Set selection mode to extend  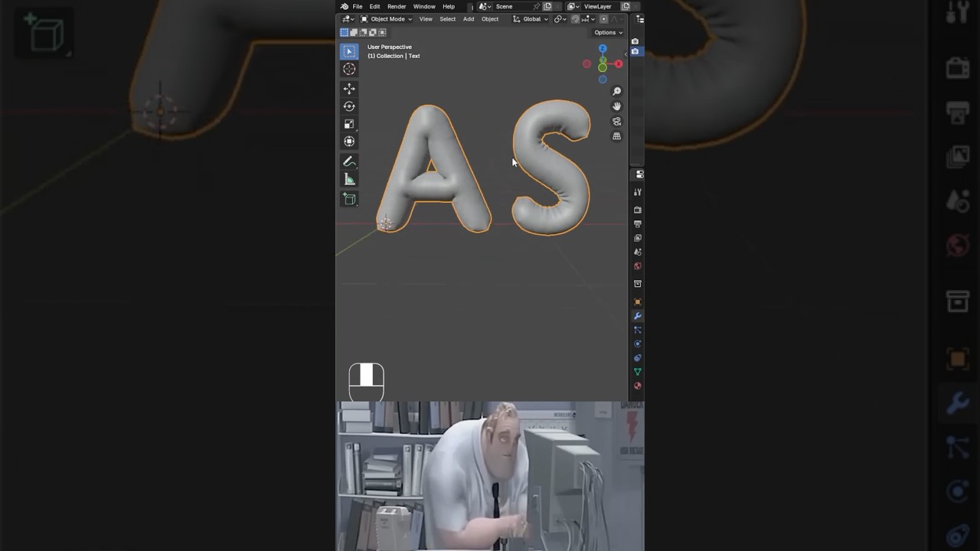[354, 32]
